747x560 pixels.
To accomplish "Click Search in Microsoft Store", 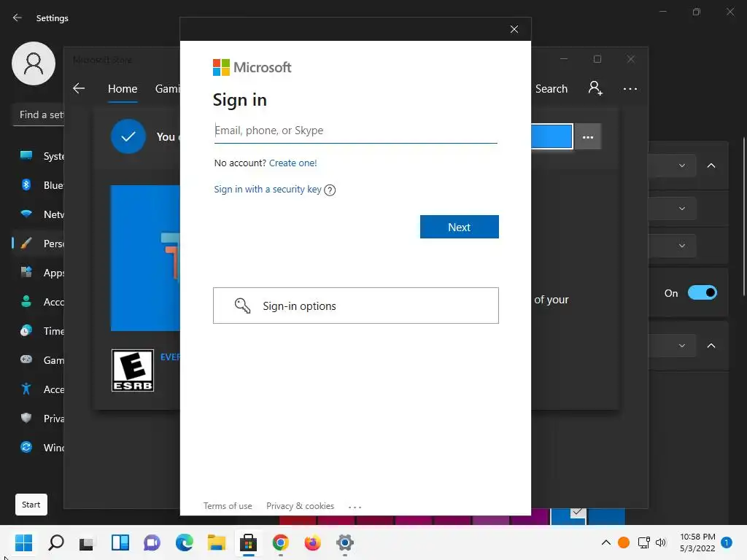I will [551, 89].
